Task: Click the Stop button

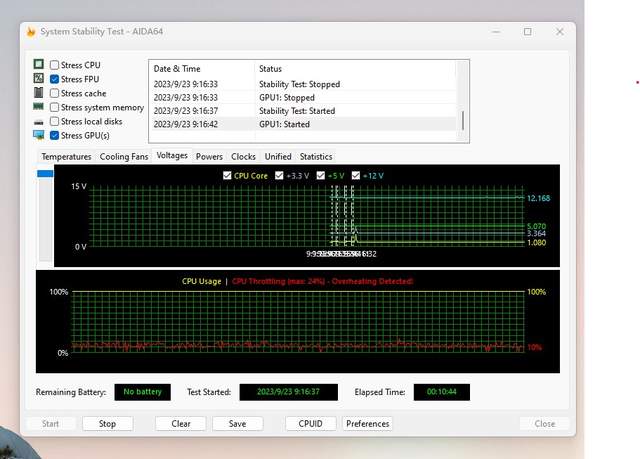Action: pos(107,424)
